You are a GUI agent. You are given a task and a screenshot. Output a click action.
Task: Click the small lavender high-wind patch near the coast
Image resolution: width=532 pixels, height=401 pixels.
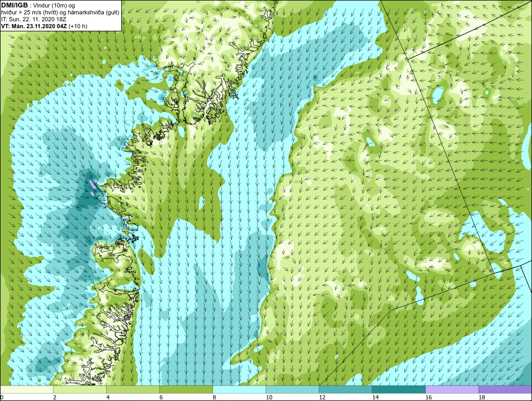pos(92,184)
